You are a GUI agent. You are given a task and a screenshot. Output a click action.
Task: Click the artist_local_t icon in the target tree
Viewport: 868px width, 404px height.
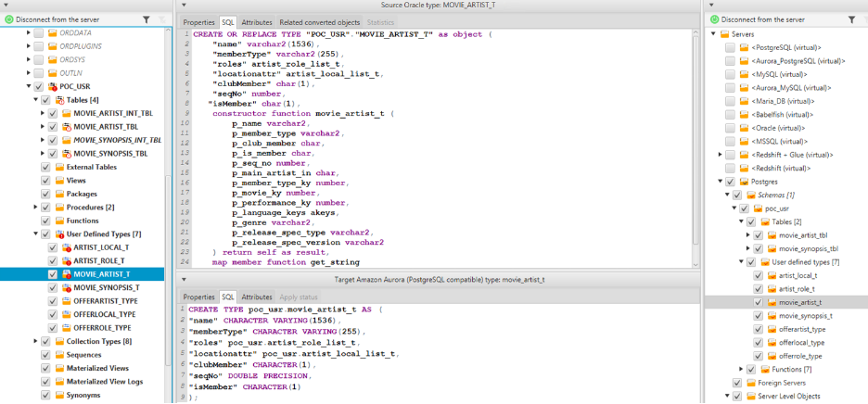click(x=772, y=275)
